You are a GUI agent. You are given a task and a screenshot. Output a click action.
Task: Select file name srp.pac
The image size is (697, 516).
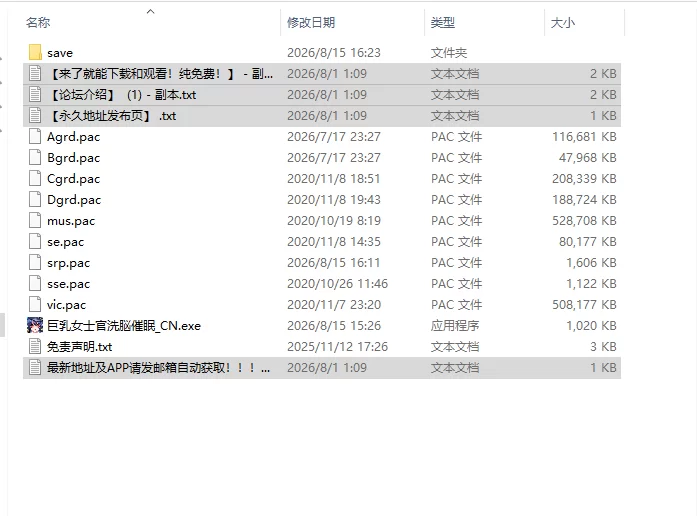click(68, 263)
